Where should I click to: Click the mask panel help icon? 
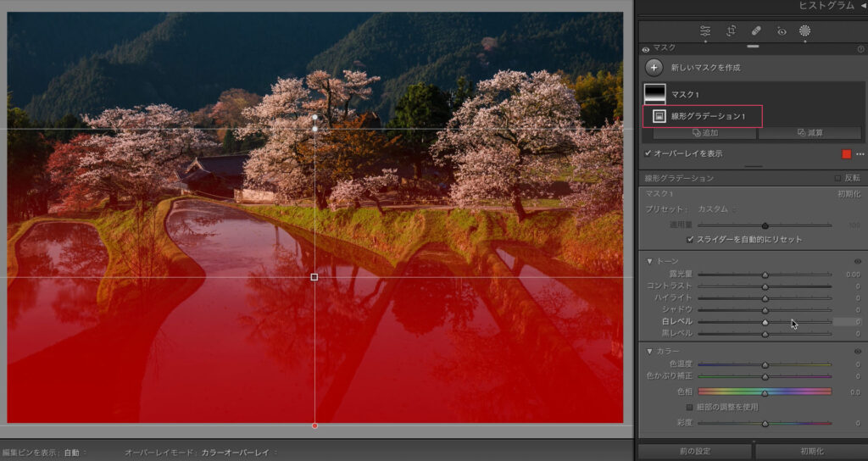click(860, 49)
